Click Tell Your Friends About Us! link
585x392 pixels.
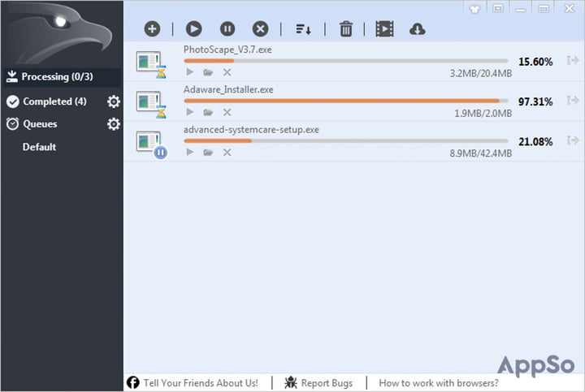tap(201, 383)
